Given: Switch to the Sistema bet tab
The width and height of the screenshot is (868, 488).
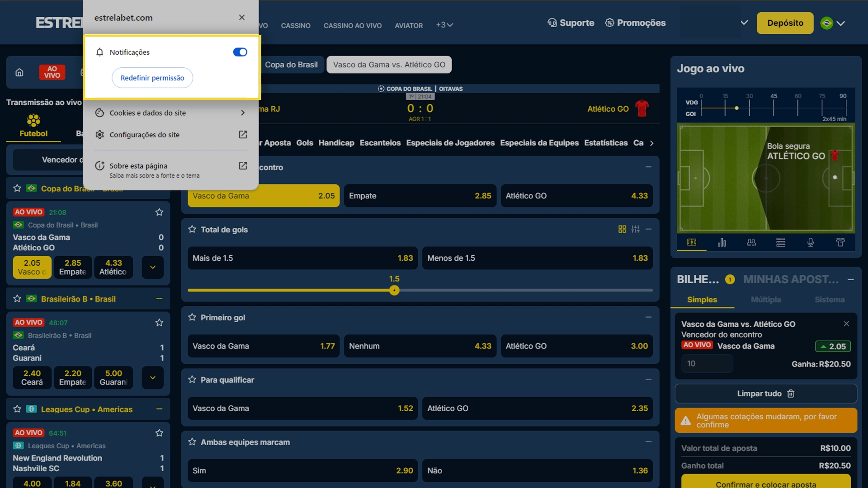Looking at the screenshot, I should 830,300.
